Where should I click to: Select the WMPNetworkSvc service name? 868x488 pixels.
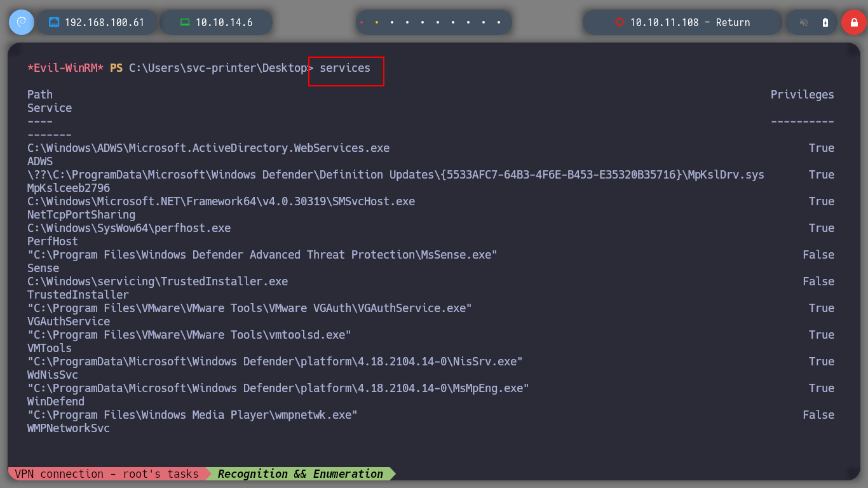(69, 428)
